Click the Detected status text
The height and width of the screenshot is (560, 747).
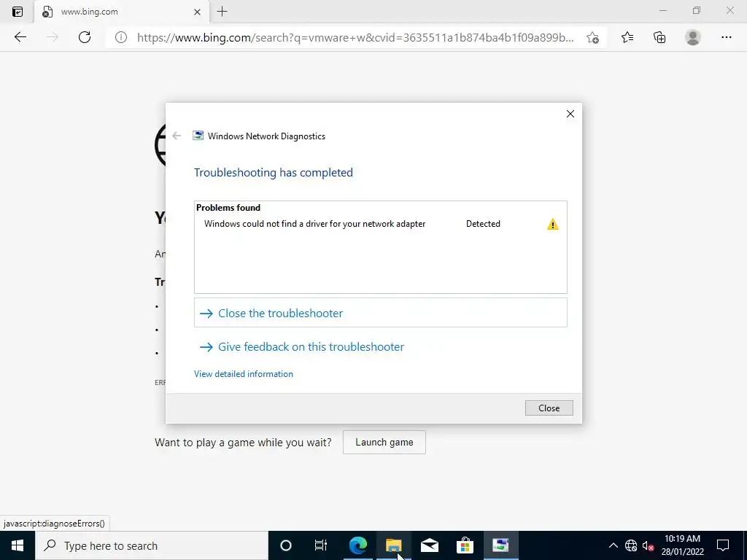(483, 224)
